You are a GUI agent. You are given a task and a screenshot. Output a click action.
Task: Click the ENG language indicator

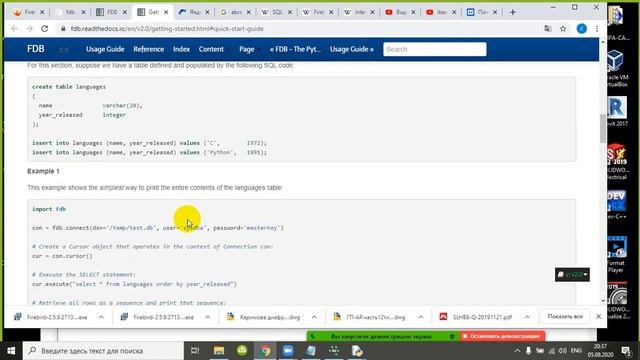pyautogui.click(x=576, y=351)
